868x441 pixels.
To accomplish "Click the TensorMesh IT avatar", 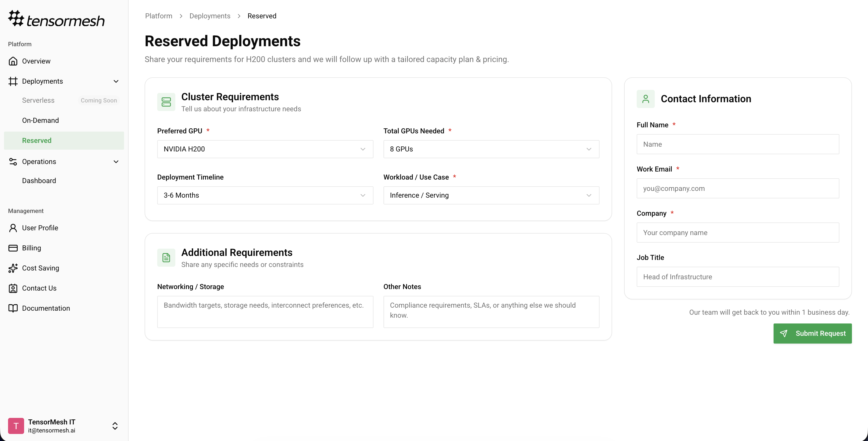I will 16,426.
